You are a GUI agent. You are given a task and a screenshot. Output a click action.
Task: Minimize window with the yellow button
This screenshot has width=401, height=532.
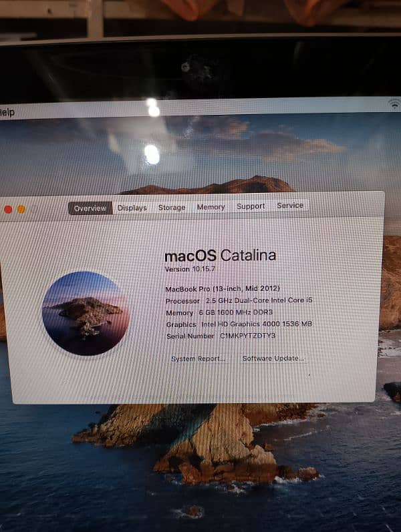pyautogui.click(x=21, y=209)
